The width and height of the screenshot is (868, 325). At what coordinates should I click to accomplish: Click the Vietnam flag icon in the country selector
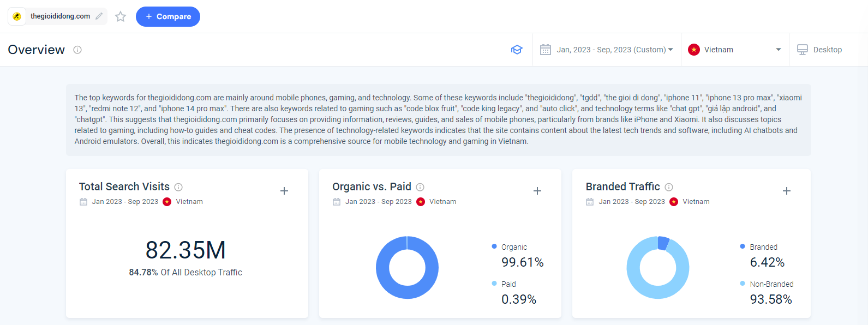(x=694, y=50)
